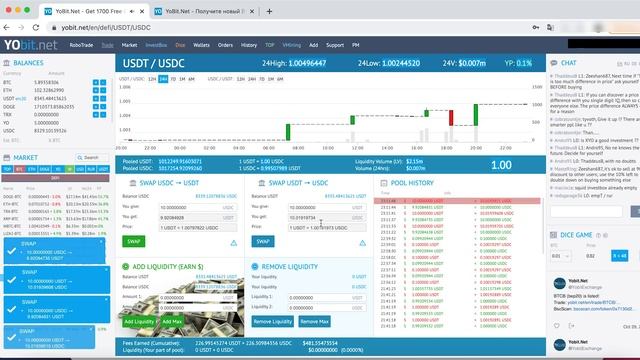Select 6M range for USDT/USDC chart
This screenshot has width=640, height=360.
tap(191, 79)
